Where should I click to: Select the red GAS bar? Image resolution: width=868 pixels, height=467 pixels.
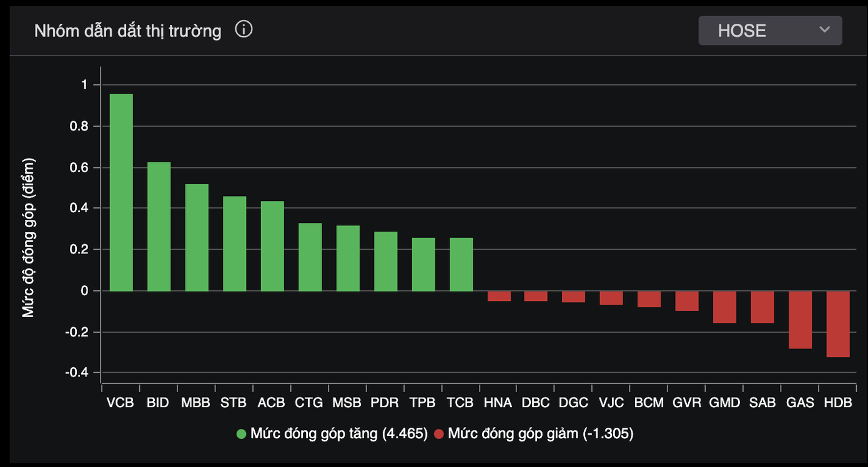800,320
